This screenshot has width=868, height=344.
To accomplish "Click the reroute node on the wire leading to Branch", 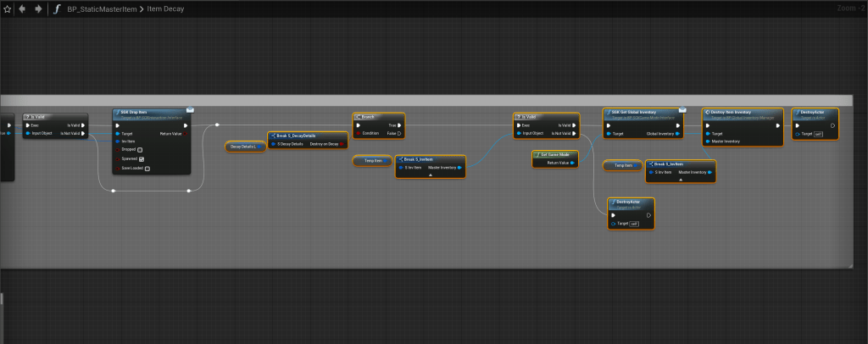I will click(x=217, y=125).
